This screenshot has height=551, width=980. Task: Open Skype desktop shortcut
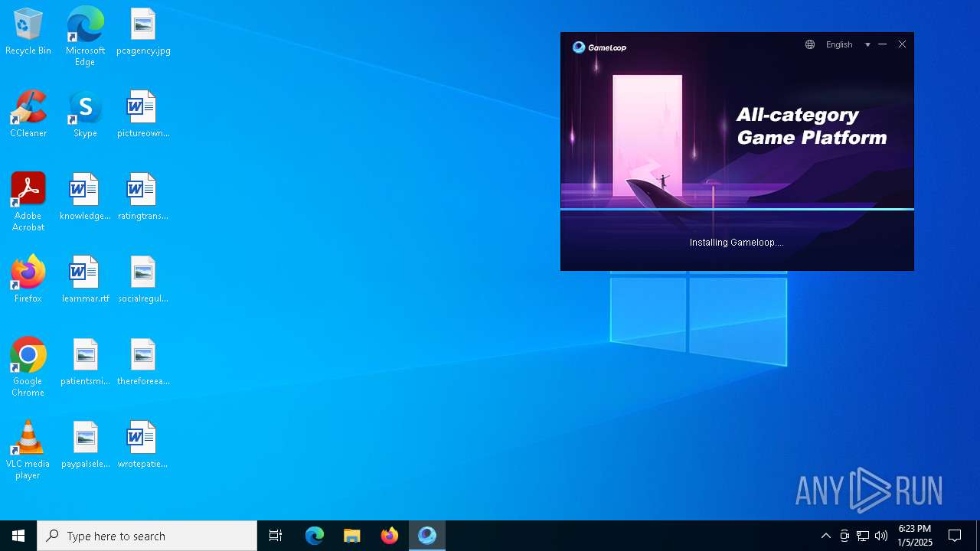coord(85,115)
